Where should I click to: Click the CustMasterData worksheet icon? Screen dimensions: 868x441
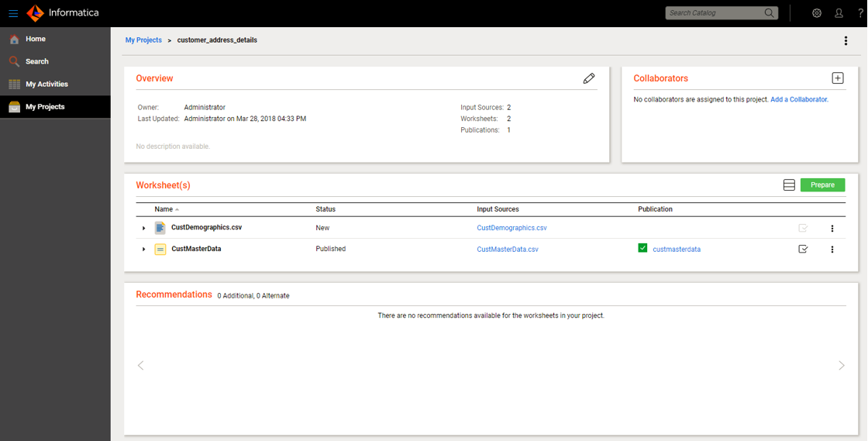pyautogui.click(x=160, y=250)
